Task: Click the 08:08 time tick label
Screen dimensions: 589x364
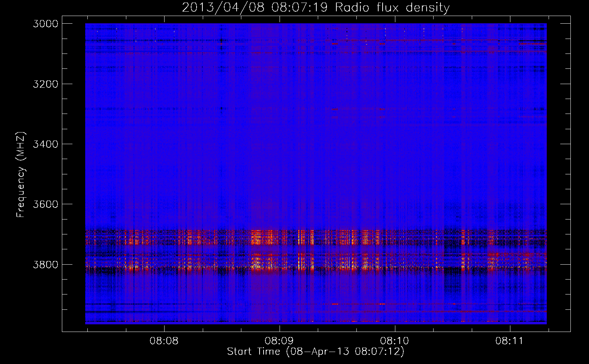Action: tap(164, 341)
